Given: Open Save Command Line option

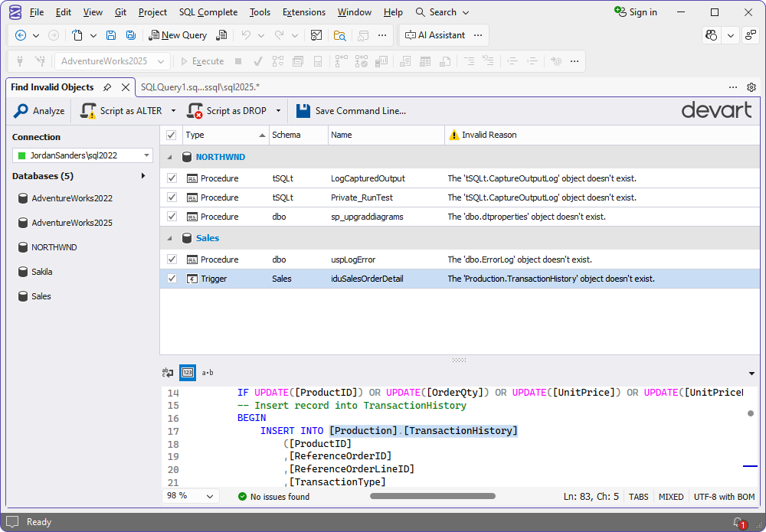Looking at the screenshot, I should [351, 110].
